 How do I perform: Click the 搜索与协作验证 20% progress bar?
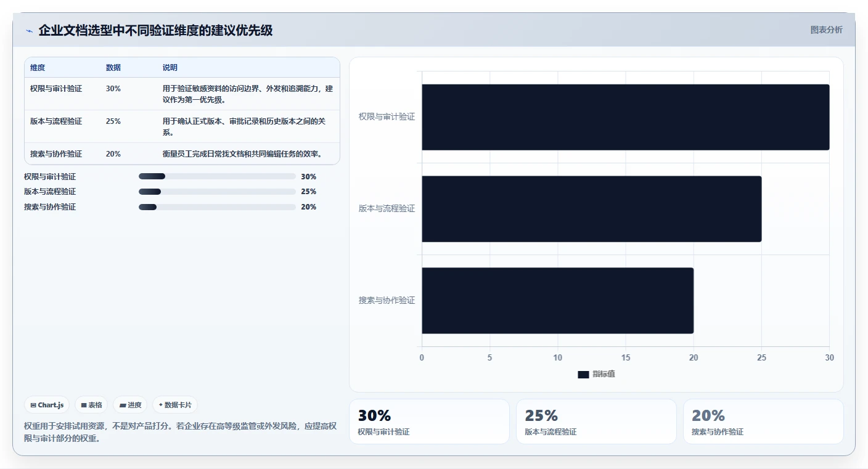(x=217, y=207)
